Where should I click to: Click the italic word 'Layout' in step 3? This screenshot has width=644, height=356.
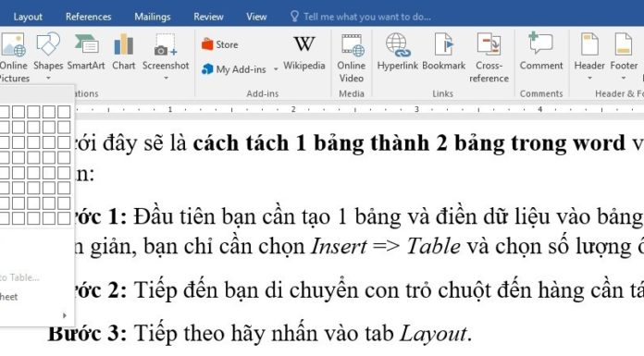(433, 334)
